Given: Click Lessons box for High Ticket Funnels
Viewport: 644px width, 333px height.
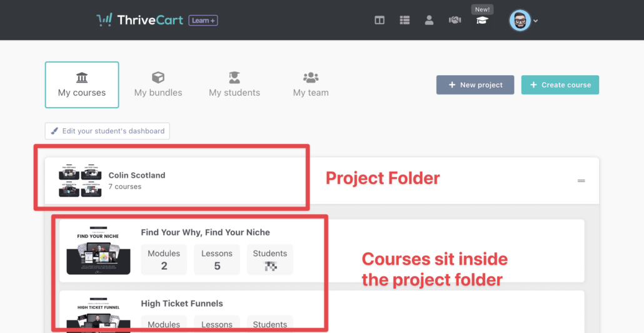Looking at the screenshot, I should pos(217,324).
